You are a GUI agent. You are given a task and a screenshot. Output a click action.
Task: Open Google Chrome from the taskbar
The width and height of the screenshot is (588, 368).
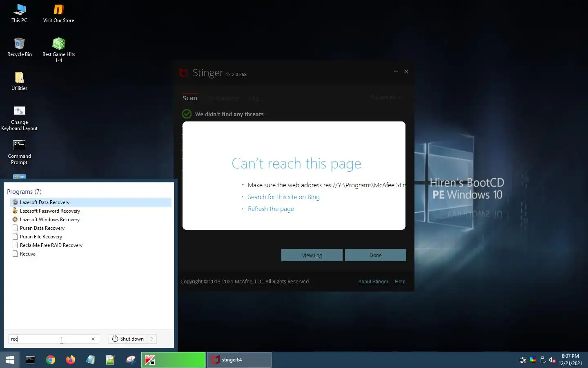51,360
